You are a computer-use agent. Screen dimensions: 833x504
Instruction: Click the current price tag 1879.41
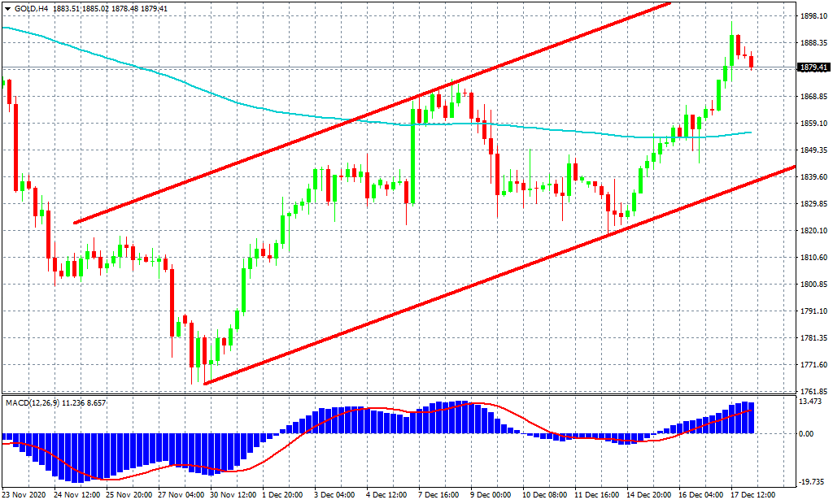(813, 67)
